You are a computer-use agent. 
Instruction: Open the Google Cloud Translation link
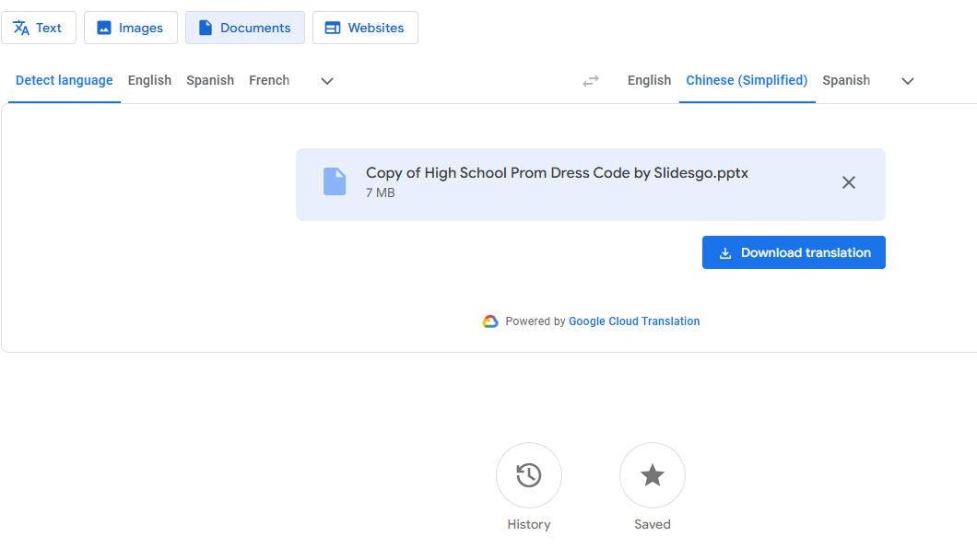click(x=634, y=321)
